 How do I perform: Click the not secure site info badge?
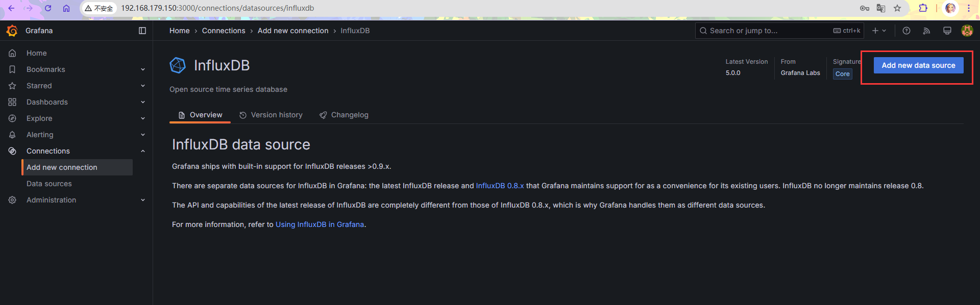[x=99, y=8]
